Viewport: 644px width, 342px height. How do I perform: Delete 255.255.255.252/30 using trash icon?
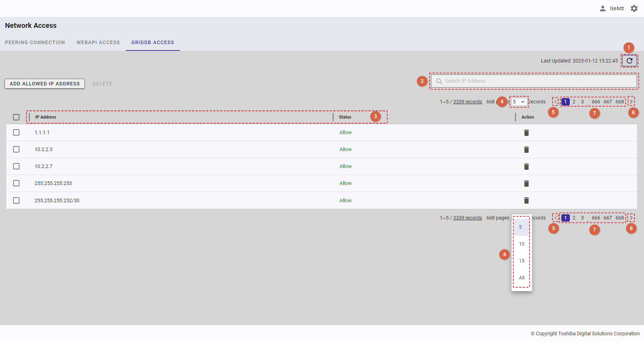click(526, 200)
